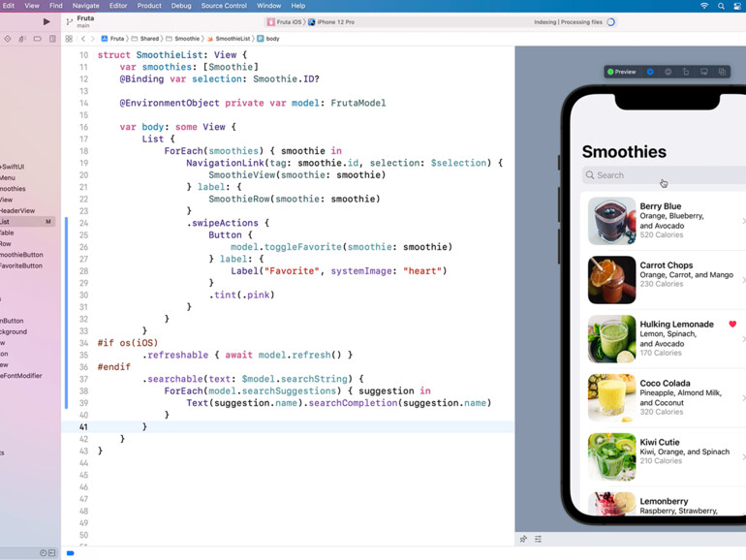Go forward with the jump bar right chevron

coord(92,39)
